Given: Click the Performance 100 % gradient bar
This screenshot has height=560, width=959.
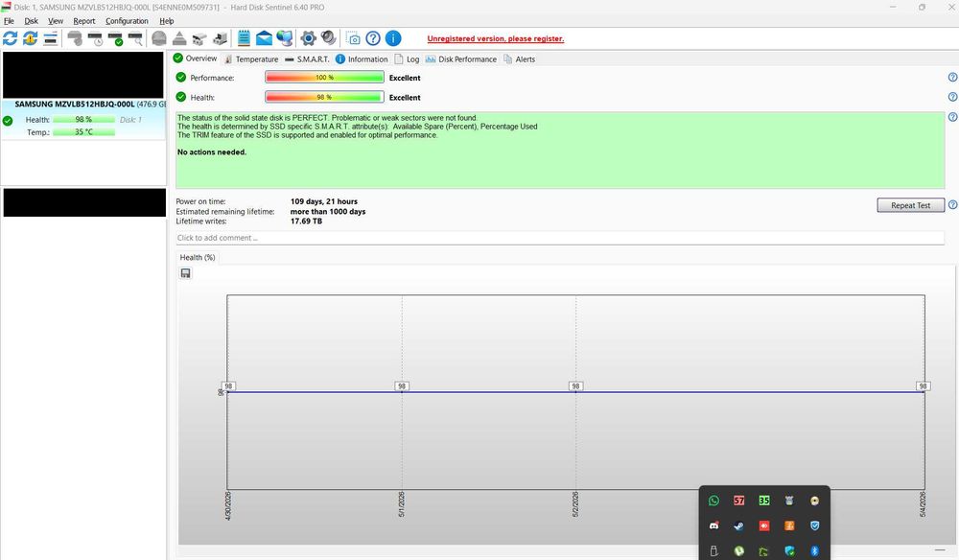Looking at the screenshot, I should click(x=324, y=78).
